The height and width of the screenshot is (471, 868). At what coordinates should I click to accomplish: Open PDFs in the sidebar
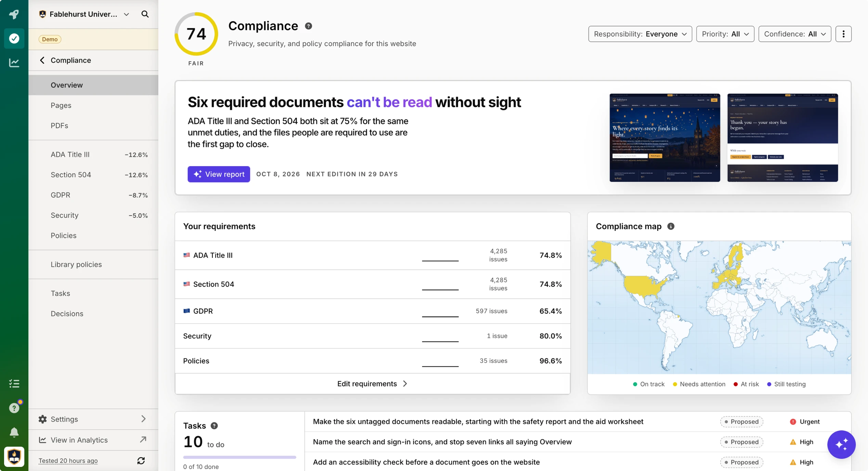(x=93, y=125)
